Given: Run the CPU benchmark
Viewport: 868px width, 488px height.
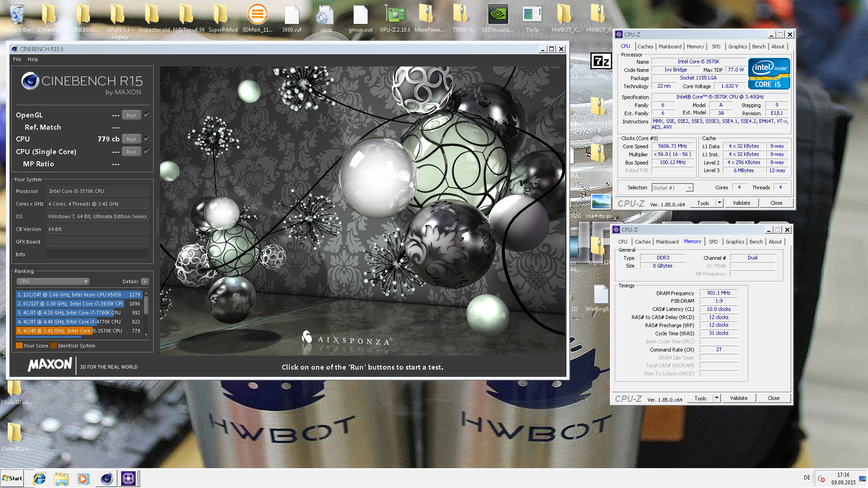Looking at the screenshot, I should [131, 139].
